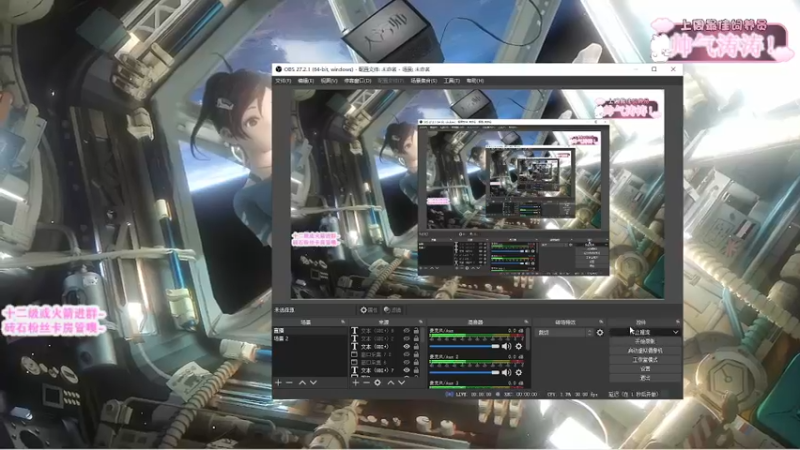Select the 窗口采集 6 source row

(x=386, y=362)
